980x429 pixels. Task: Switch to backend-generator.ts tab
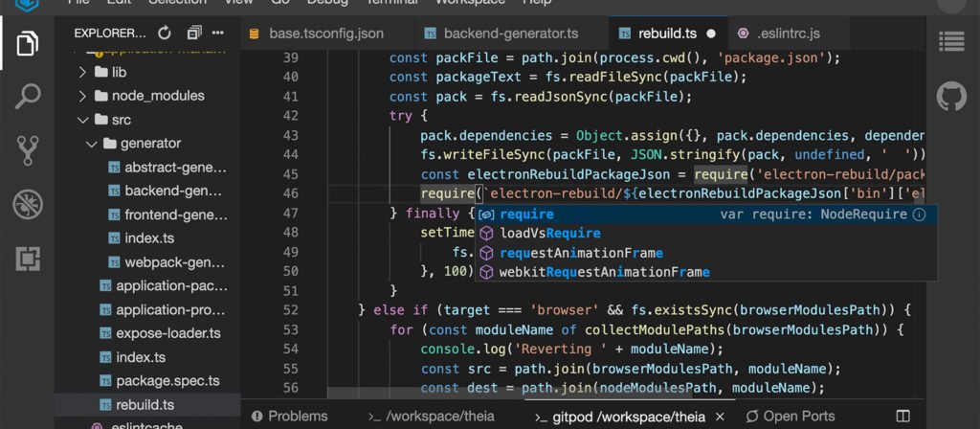tap(511, 34)
